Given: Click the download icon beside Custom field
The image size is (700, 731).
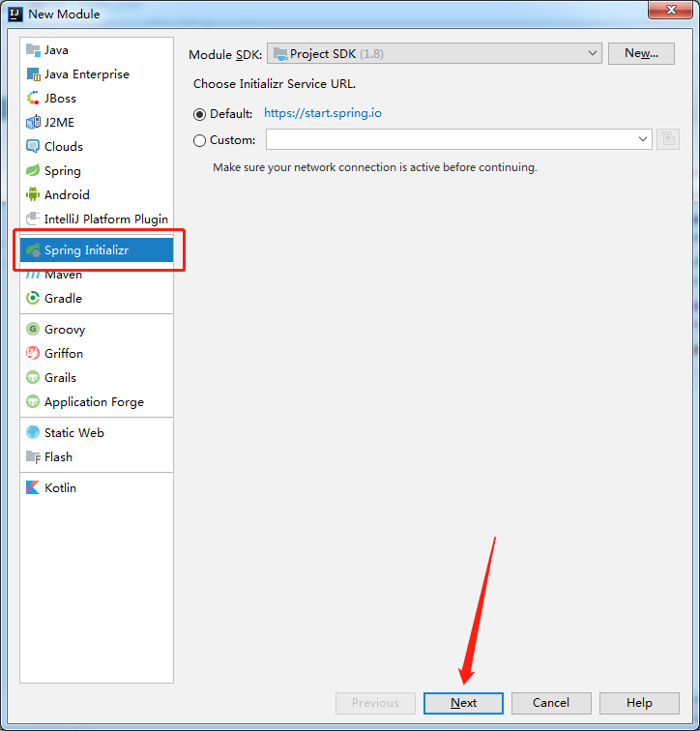Looking at the screenshot, I should pos(668,139).
